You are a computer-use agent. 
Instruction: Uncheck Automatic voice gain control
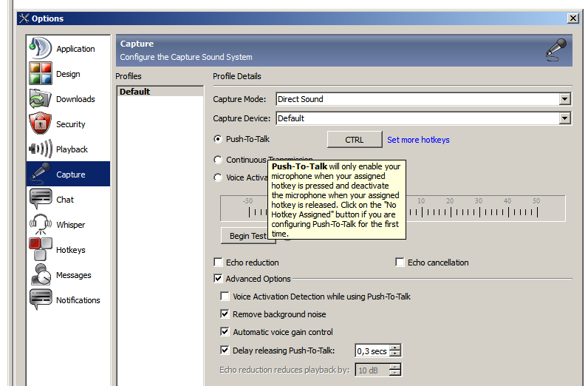(x=225, y=331)
